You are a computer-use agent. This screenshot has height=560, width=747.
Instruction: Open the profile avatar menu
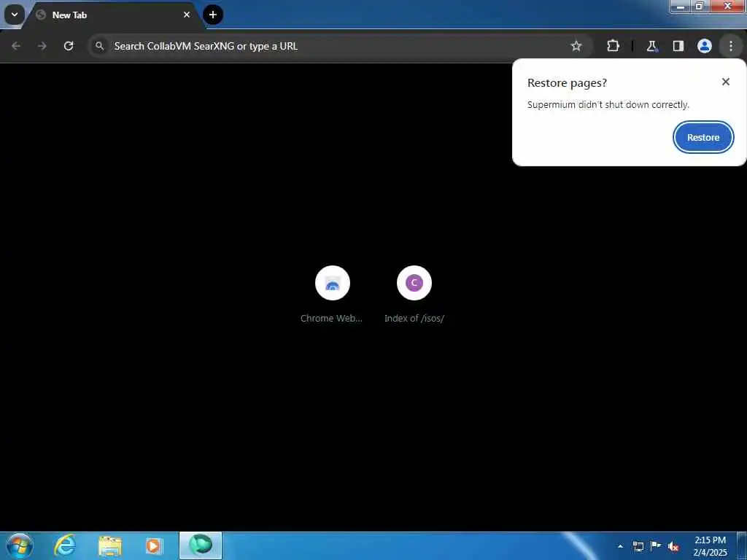coord(705,46)
